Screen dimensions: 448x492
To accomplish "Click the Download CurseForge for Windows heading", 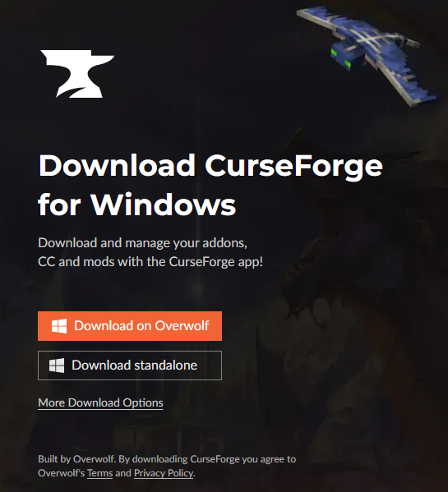I will [x=210, y=185].
